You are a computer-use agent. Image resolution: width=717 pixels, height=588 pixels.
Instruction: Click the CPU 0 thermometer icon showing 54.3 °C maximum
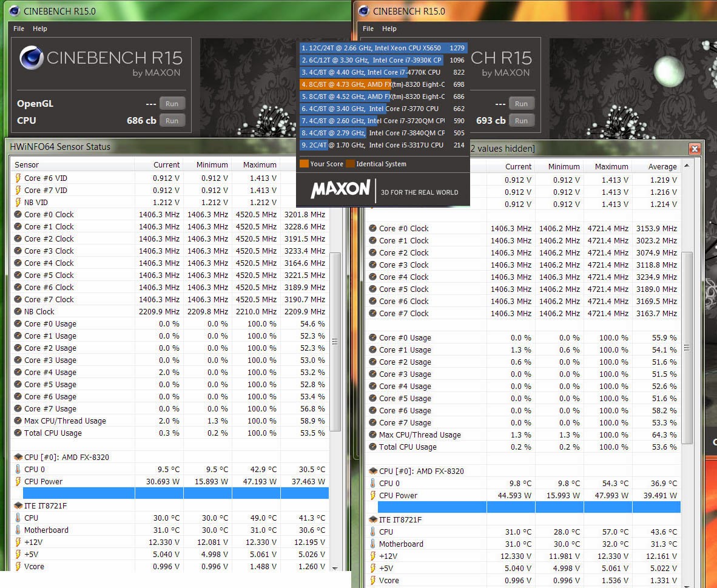tap(372, 483)
